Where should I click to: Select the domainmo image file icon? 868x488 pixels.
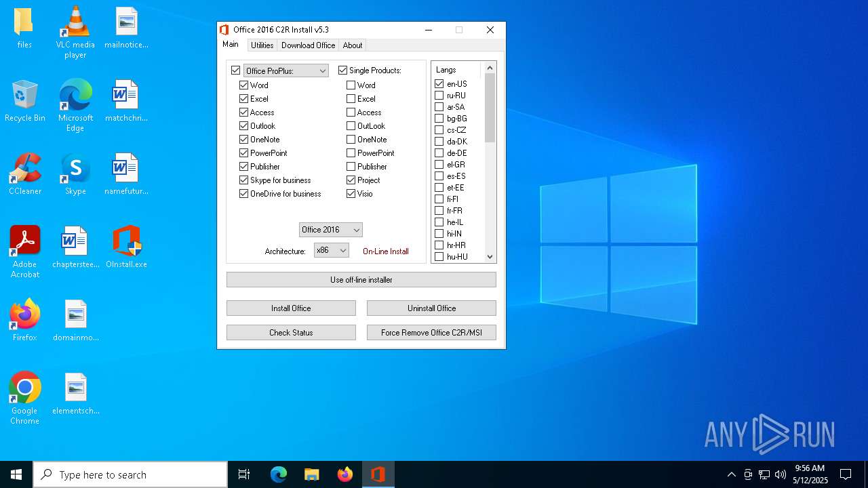point(75,320)
